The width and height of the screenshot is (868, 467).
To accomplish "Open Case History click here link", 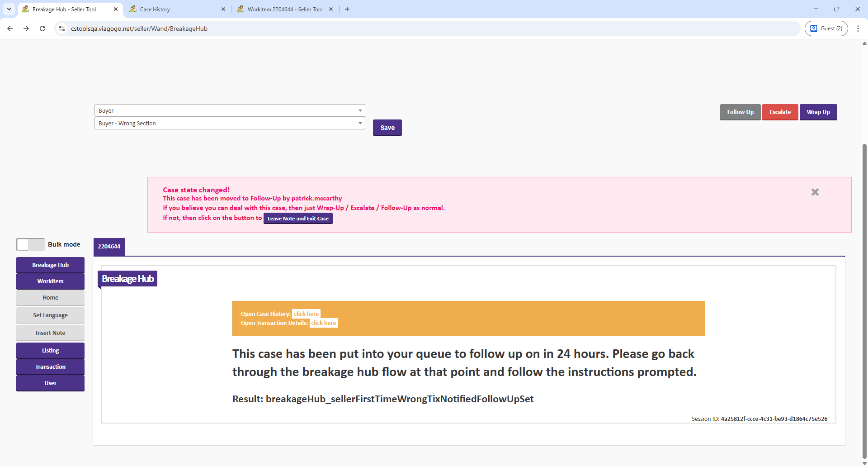I will (x=306, y=314).
